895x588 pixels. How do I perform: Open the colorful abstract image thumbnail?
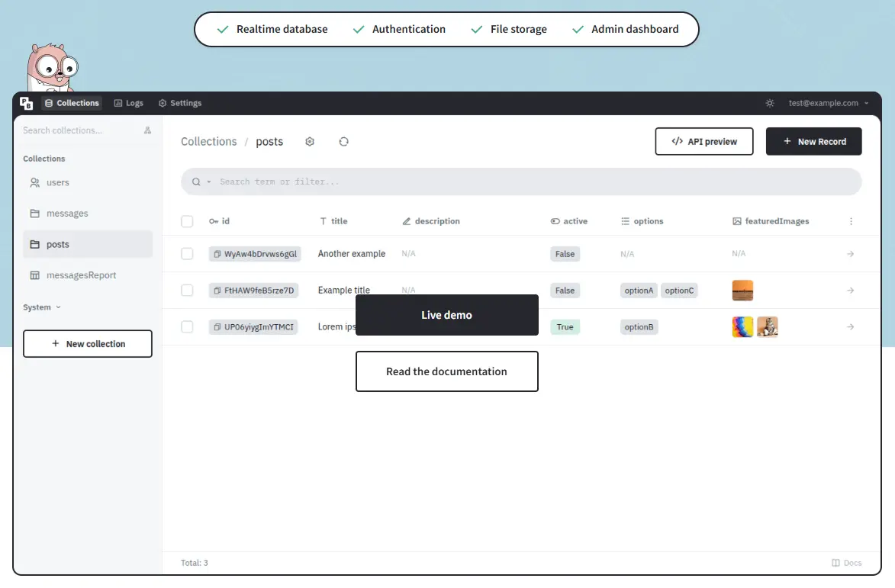(x=742, y=326)
